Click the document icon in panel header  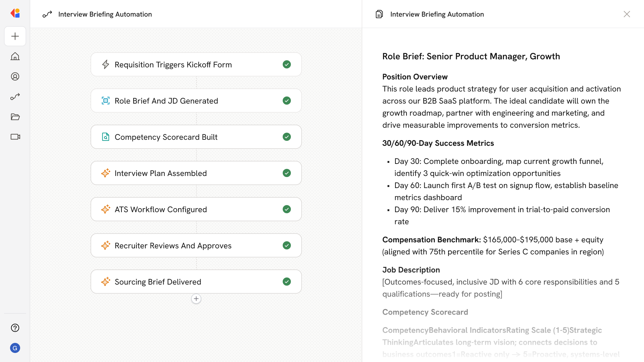coord(379,14)
